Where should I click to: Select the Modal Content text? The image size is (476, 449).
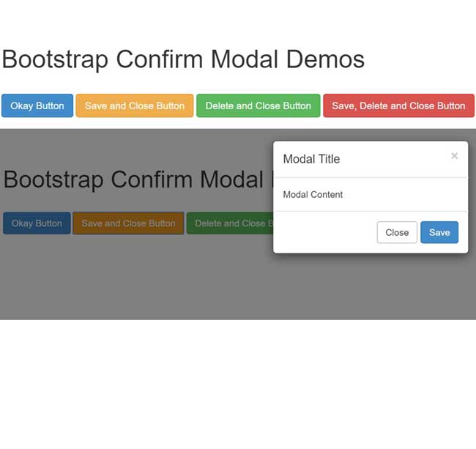pyautogui.click(x=313, y=195)
